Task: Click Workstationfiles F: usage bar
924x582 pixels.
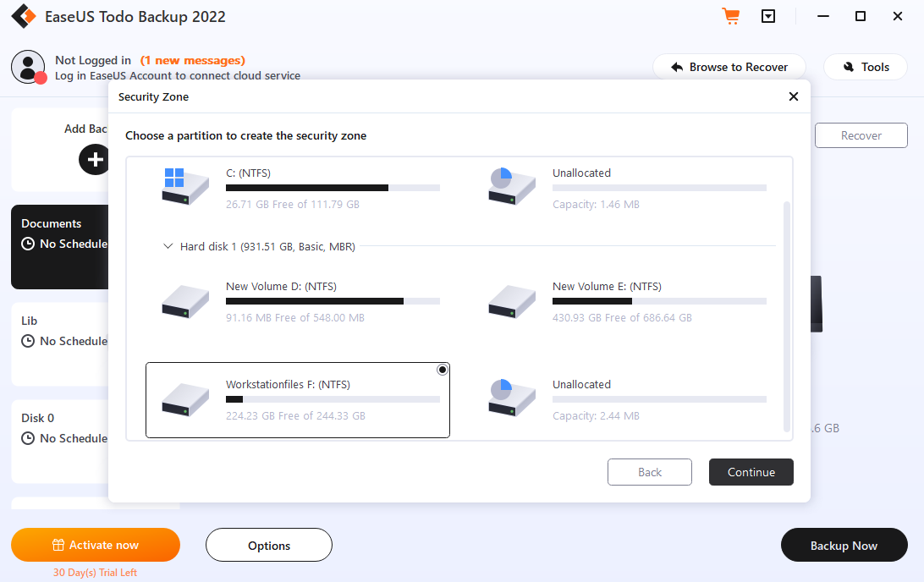Action: tap(333, 399)
